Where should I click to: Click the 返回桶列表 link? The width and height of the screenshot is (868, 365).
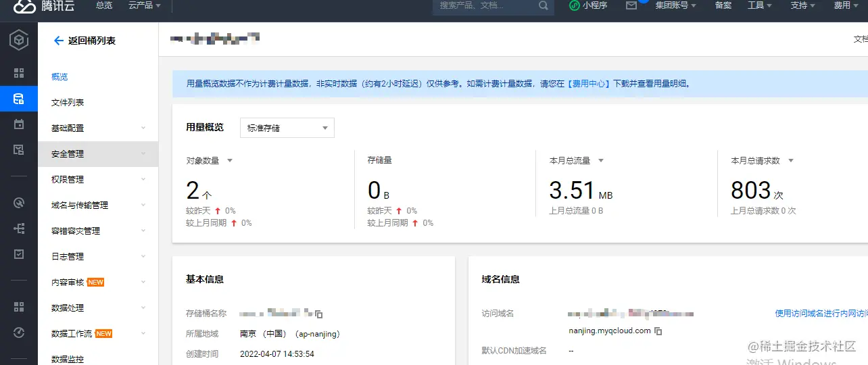click(x=92, y=41)
